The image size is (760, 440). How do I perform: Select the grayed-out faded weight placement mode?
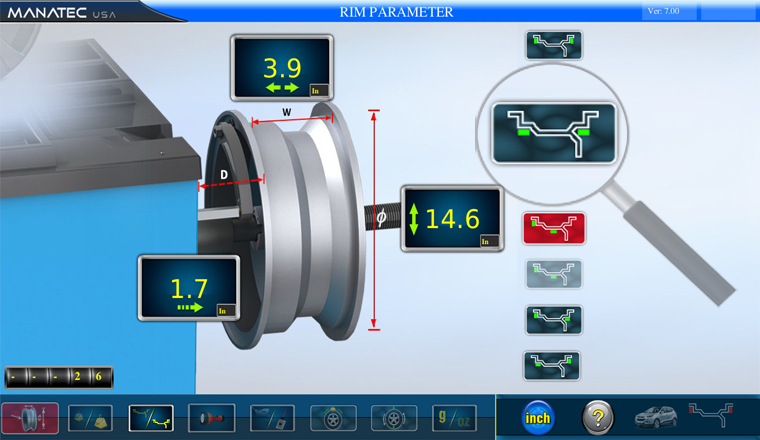554,274
